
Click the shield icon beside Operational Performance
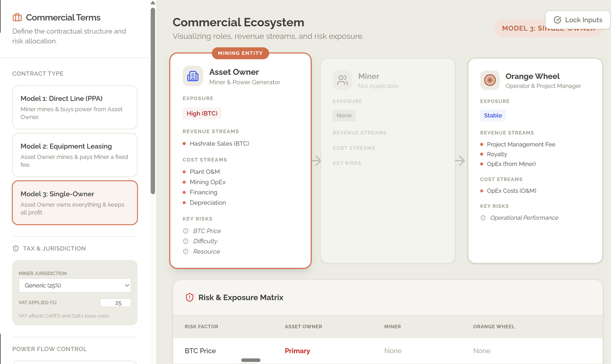(483, 218)
